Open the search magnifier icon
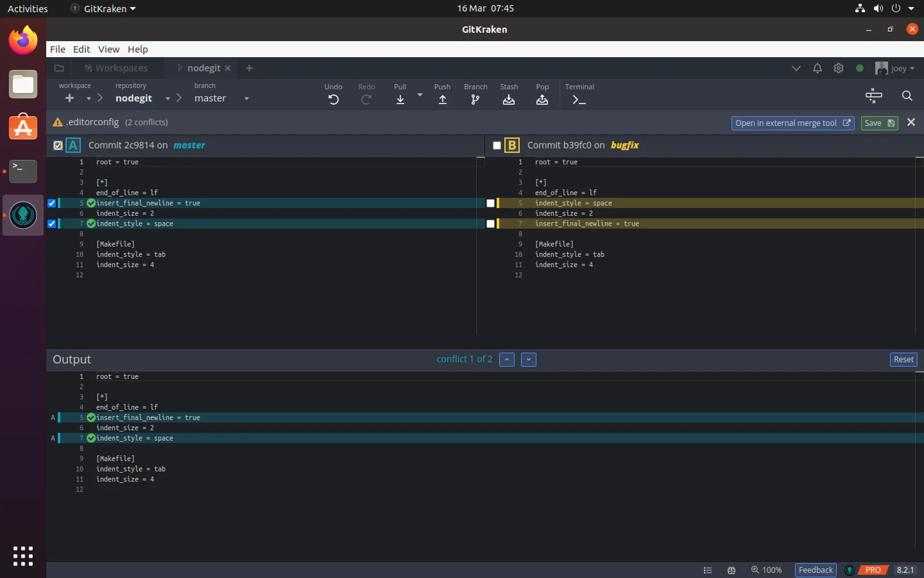Image resolution: width=924 pixels, height=578 pixels. click(x=907, y=96)
